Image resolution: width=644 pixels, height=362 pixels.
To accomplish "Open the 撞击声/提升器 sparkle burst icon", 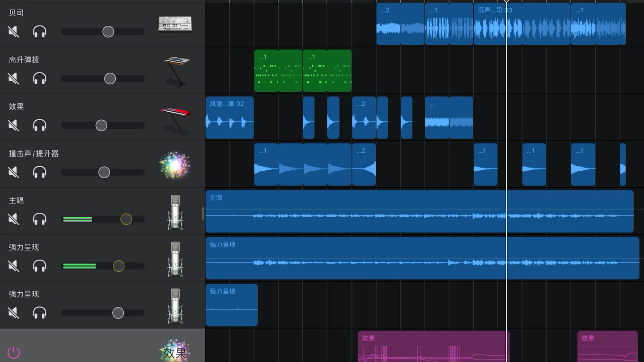I will coord(175,165).
